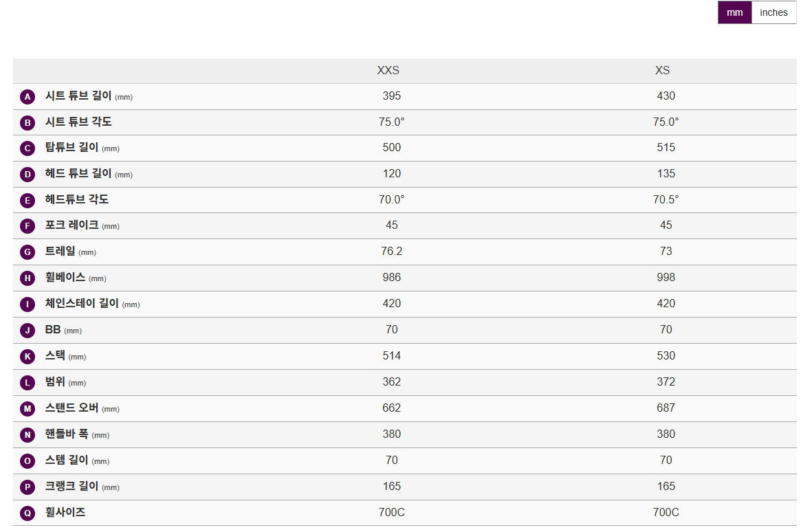803x532 pixels.
Task: Click the letter H wheelbase icon
Action: tap(27, 278)
